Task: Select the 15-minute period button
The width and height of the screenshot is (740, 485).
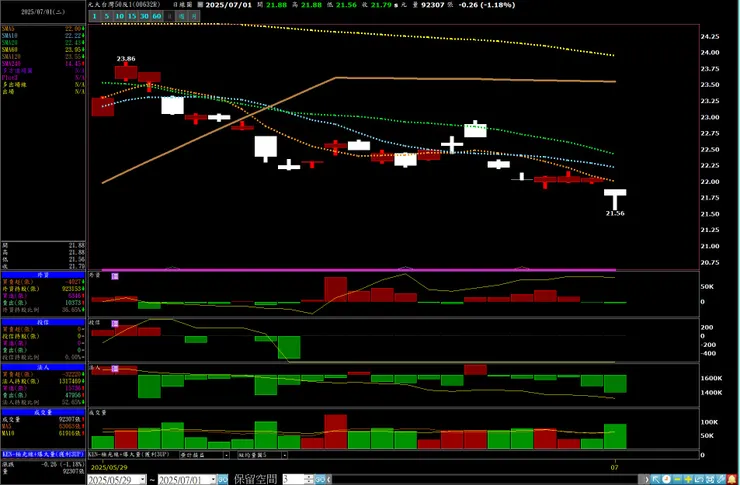Action: (x=132, y=16)
